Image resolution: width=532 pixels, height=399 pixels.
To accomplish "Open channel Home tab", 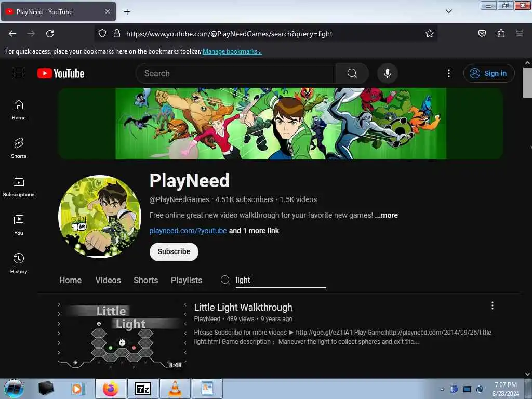I will (x=70, y=280).
